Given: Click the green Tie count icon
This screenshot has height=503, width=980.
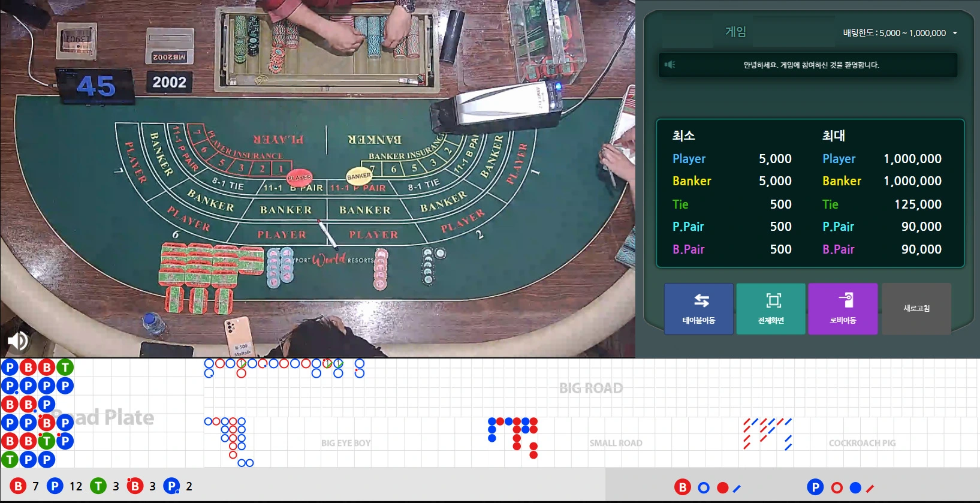Looking at the screenshot, I should [x=98, y=486].
